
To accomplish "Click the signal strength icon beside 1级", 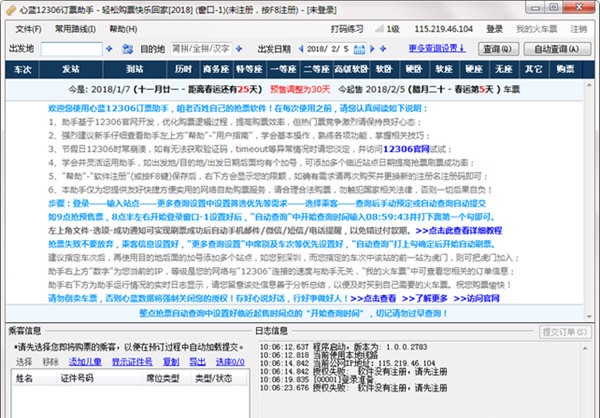I will 379,29.
